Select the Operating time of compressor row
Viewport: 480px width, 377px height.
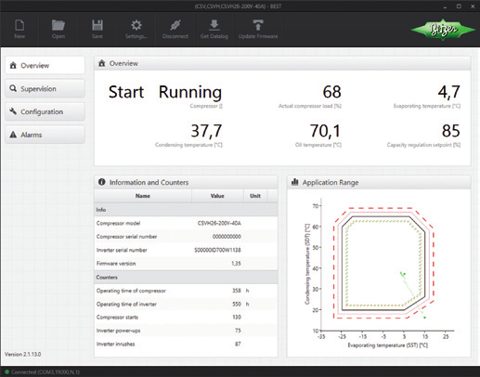tap(186, 291)
